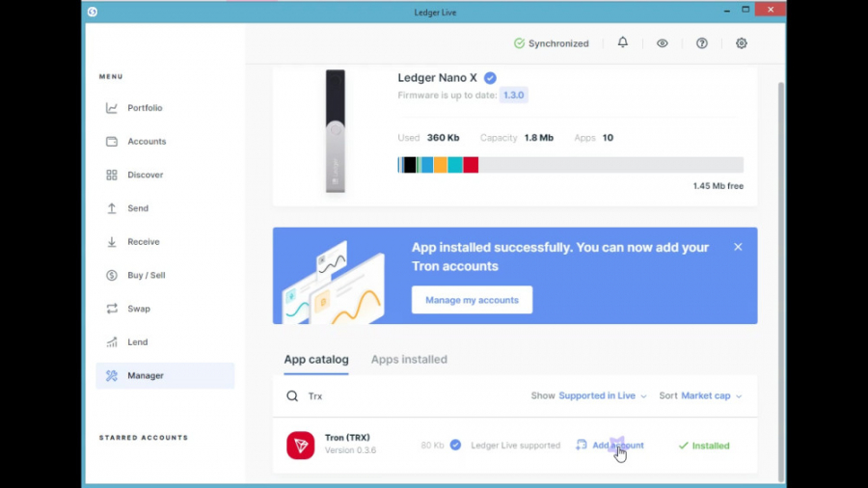
Task: Click the Discover grid icon
Action: pyautogui.click(x=112, y=175)
